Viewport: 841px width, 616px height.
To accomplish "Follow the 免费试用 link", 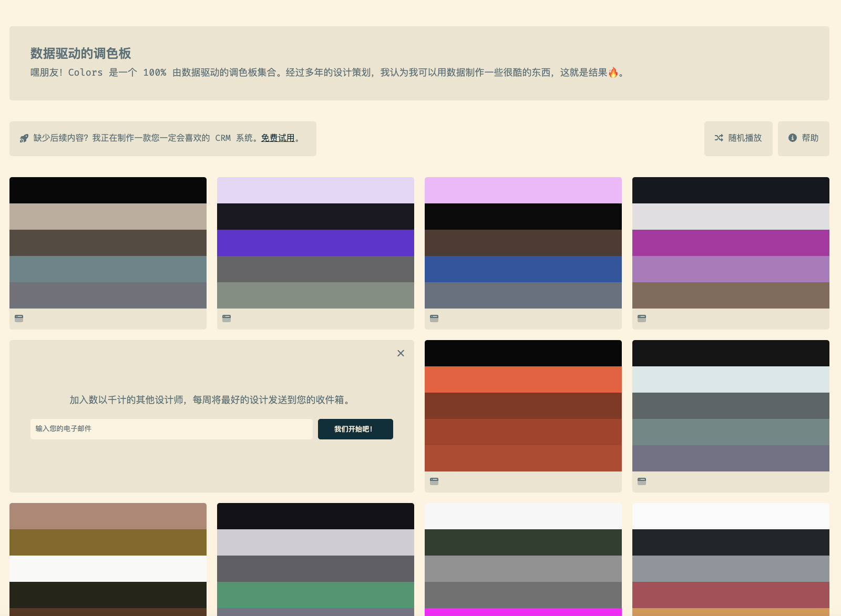I will pyautogui.click(x=278, y=138).
